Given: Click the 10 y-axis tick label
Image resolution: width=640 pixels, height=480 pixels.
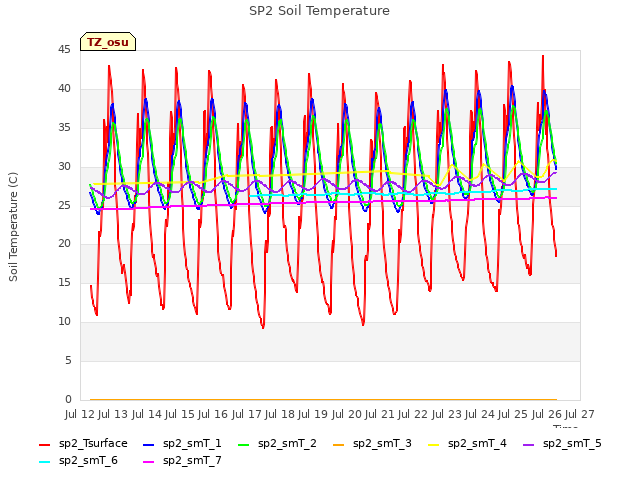Looking at the screenshot, I should 64,322.
